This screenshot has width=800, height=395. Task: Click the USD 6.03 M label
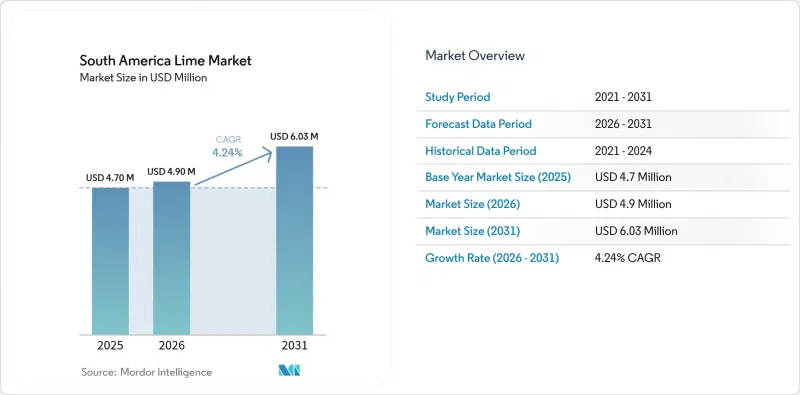click(x=294, y=136)
